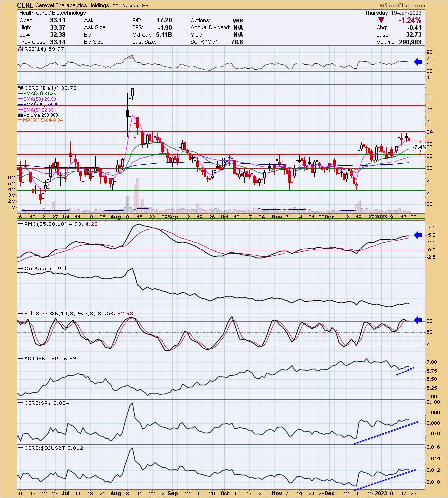Click the $DJUSBT:SPY 6.89 panel label
Screen dimensions: 448x498
(x=50, y=358)
